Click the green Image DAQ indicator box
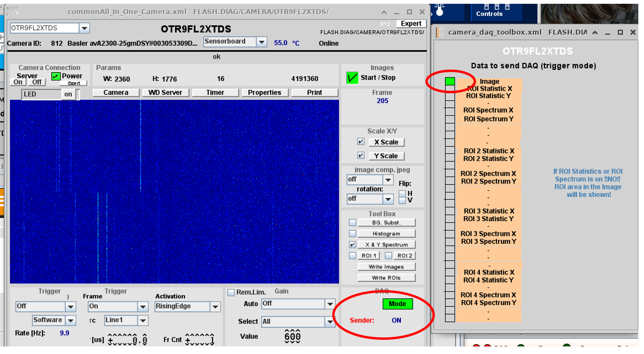The height and width of the screenshot is (354, 644). point(450,81)
